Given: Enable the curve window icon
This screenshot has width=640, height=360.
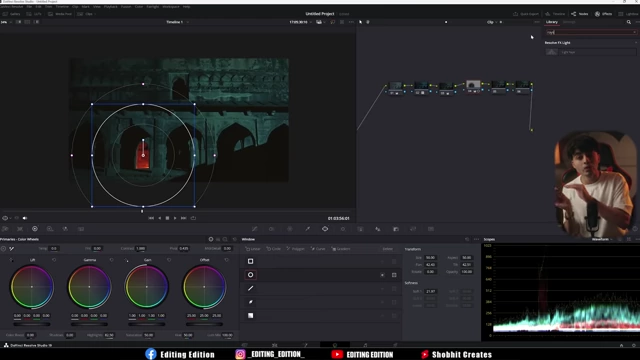Looking at the screenshot, I should click(x=251, y=302).
